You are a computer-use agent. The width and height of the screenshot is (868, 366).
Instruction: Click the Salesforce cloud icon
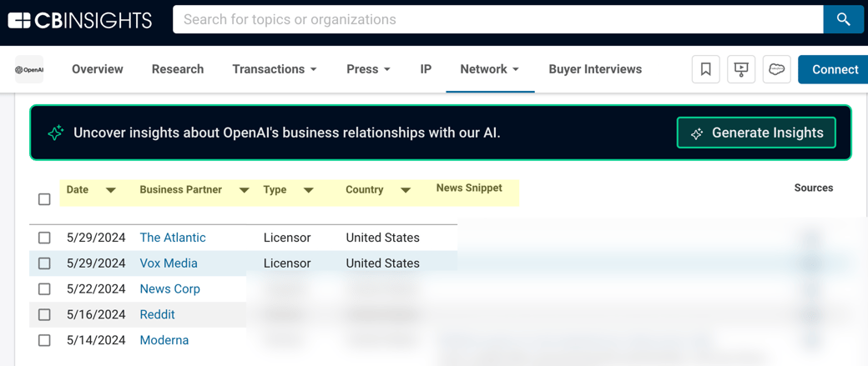[777, 70]
